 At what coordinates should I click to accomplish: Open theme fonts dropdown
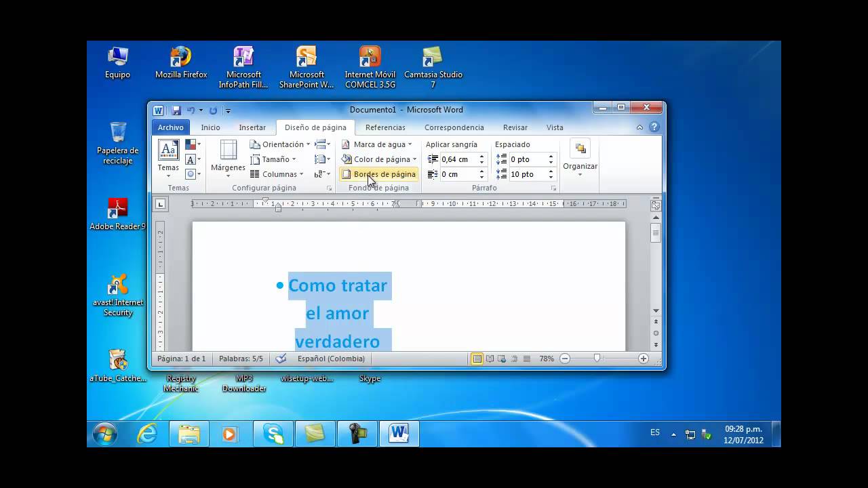(x=193, y=159)
